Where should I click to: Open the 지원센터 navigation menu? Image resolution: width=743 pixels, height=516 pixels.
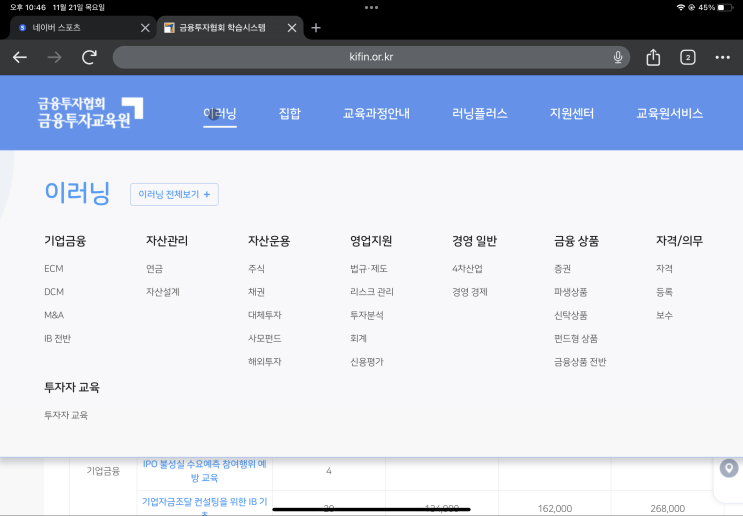(571, 114)
